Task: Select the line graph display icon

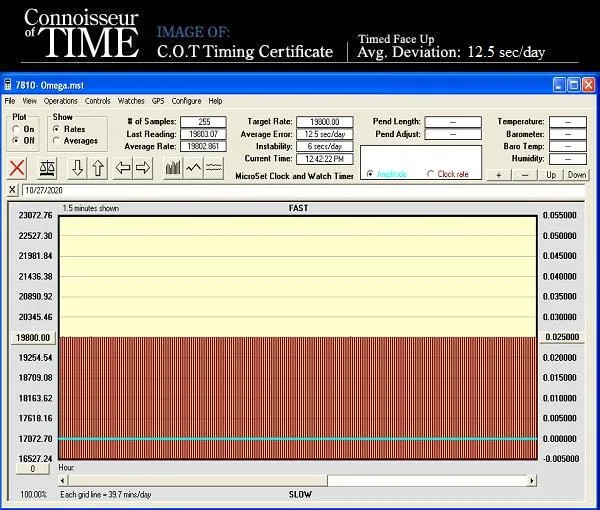Action: click(x=193, y=168)
